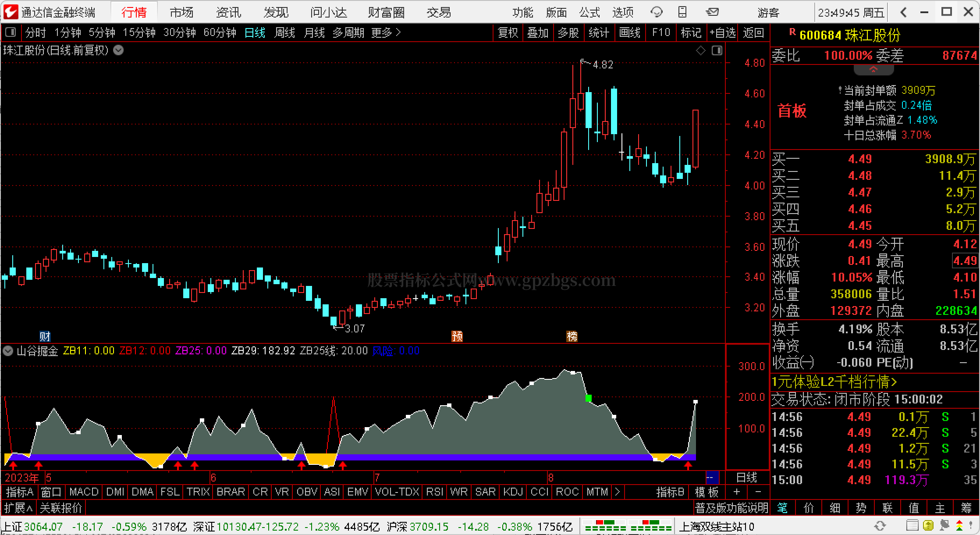Click the panel layout icon left of 分时
This screenshot has width=980, height=535.
coord(10,32)
